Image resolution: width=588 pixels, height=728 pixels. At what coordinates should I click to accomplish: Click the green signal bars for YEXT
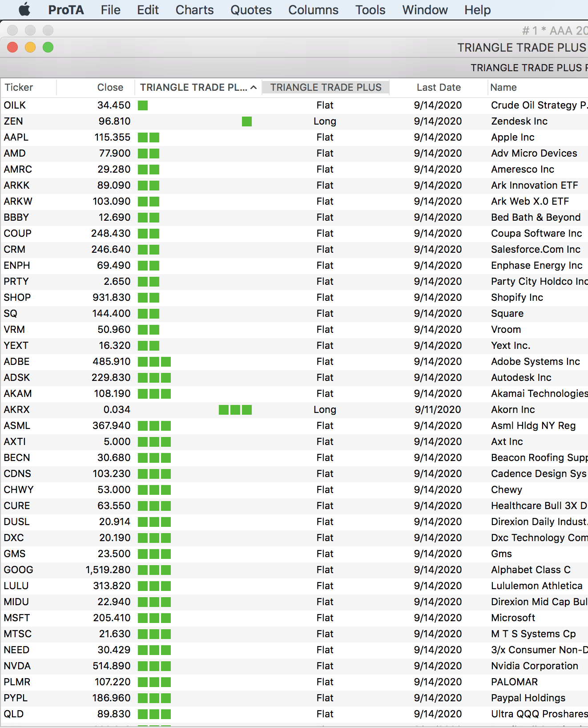[x=149, y=346]
